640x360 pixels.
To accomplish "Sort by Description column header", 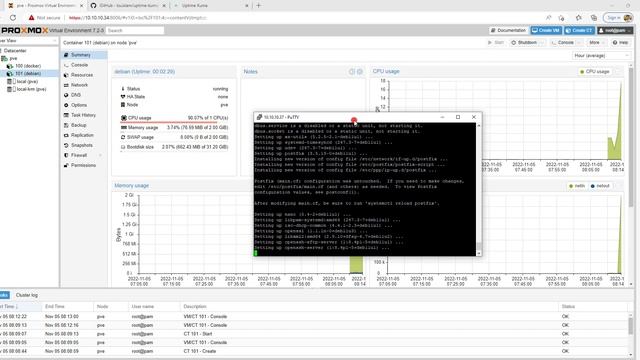I will (369, 307).
